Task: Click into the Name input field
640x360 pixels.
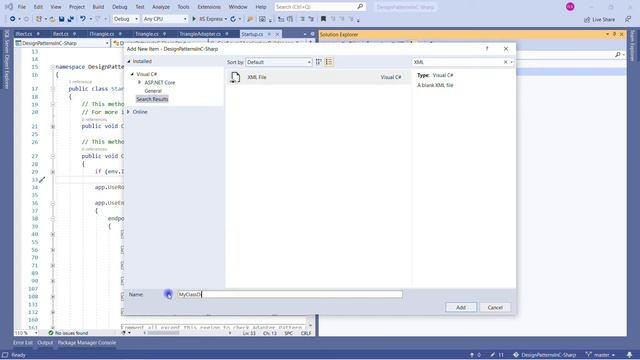Action: 290,294
